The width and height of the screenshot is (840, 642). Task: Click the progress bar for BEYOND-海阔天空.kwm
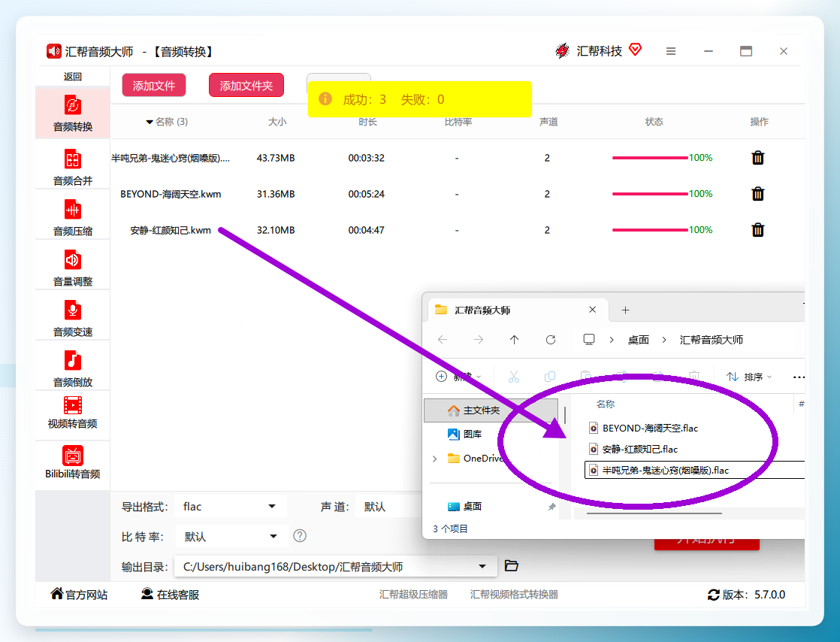click(650, 193)
